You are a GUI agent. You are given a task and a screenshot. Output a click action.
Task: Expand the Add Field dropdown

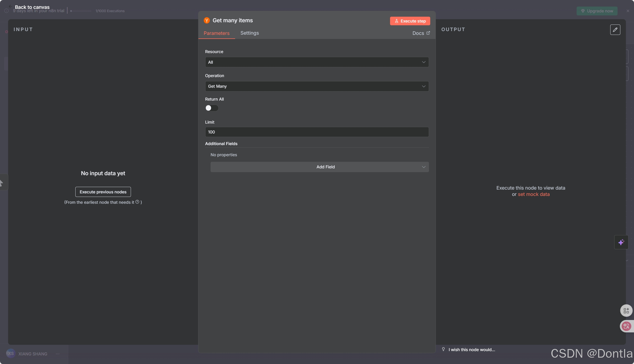[320, 167]
